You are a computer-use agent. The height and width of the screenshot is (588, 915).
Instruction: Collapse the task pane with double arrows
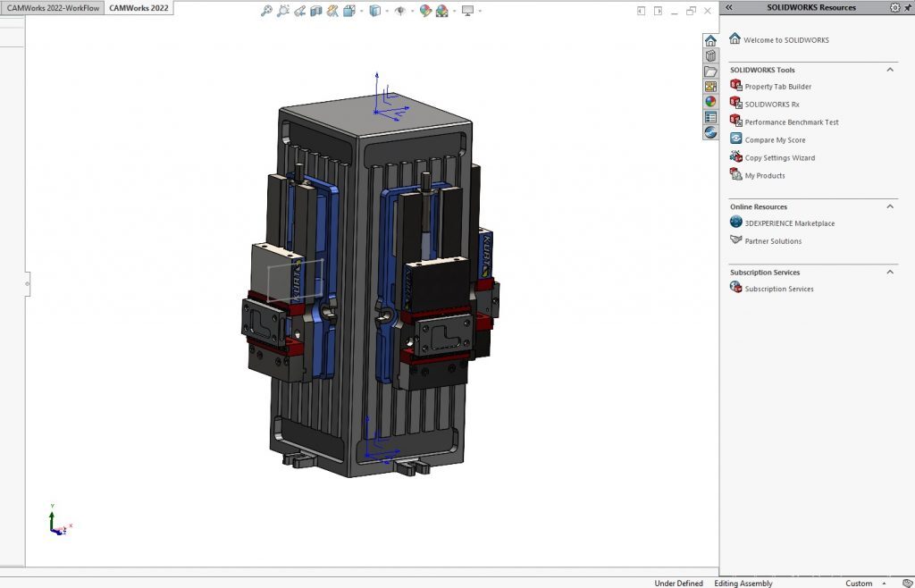click(x=731, y=7)
